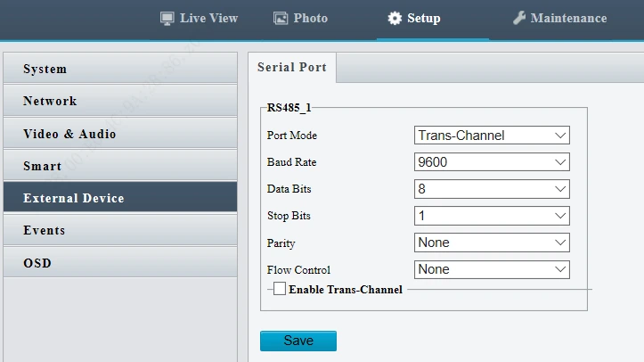The height and width of the screenshot is (362, 644).
Task: Click the Setup gear icon
Action: pos(395,19)
